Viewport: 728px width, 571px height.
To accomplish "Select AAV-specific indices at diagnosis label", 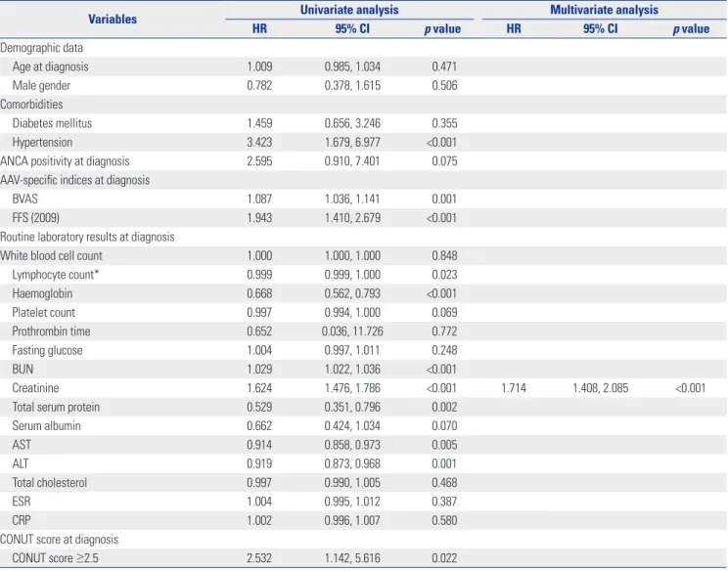I will tap(74, 180).
